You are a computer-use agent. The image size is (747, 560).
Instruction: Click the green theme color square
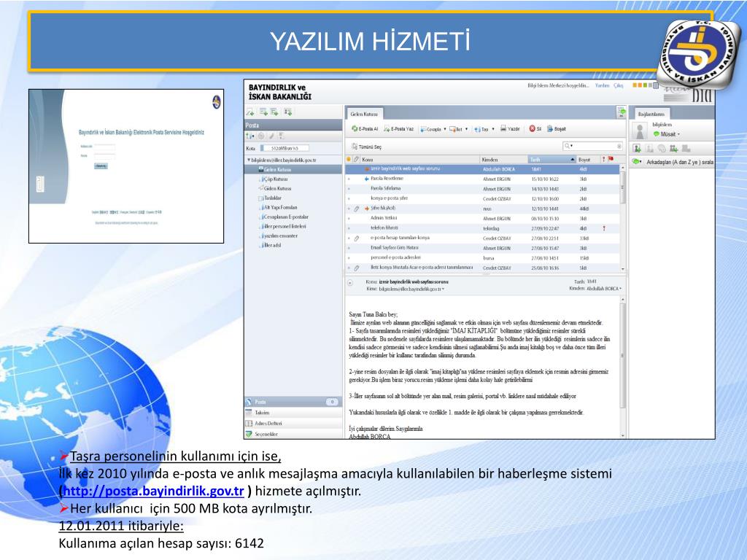tap(645, 85)
